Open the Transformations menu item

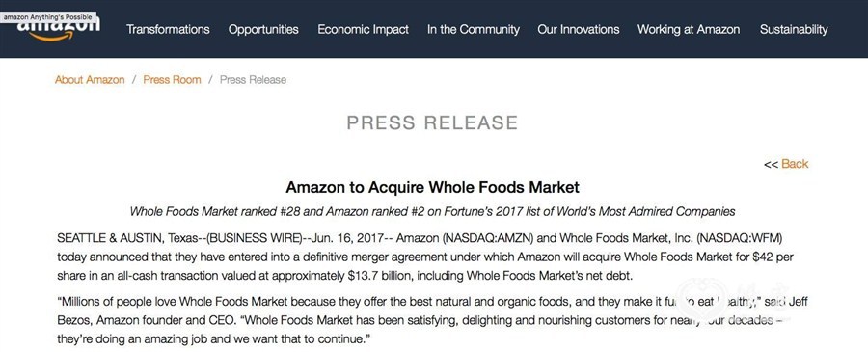tap(168, 29)
